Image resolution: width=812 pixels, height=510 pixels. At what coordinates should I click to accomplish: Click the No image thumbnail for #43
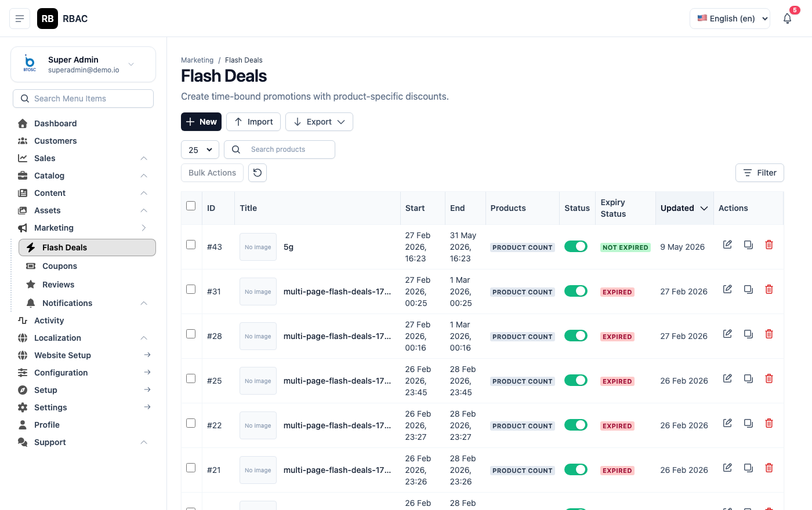(258, 247)
